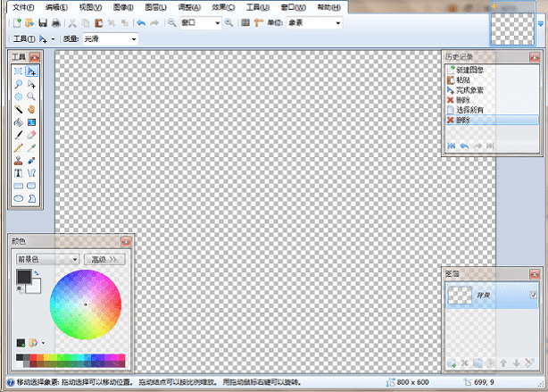Select the Magic Wand tool
Screen dimensions: 548x392
(x=18, y=108)
